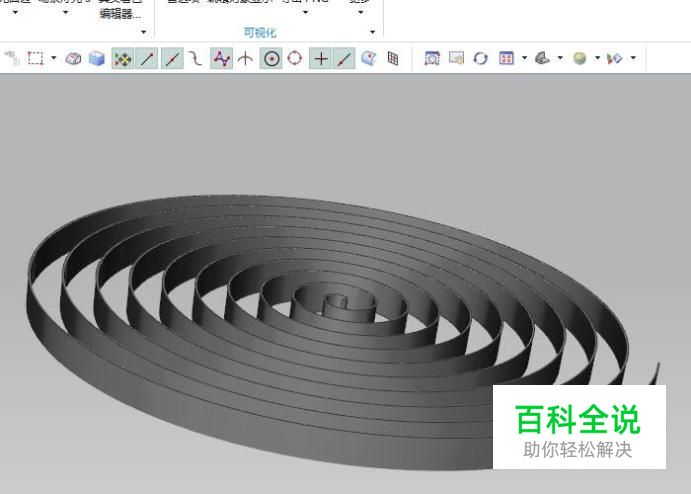
Task: Click the Quadrant Point snap icon
Action: [x=295, y=59]
